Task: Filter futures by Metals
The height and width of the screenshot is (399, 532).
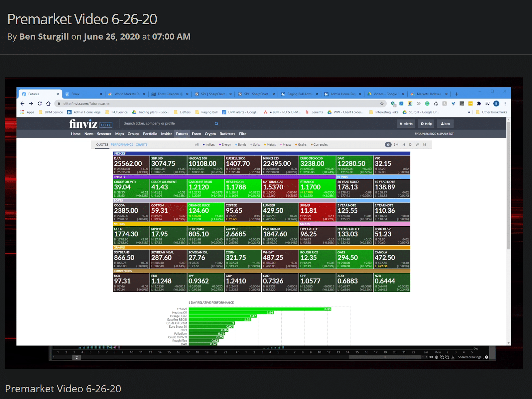Action: coord(270,144)
